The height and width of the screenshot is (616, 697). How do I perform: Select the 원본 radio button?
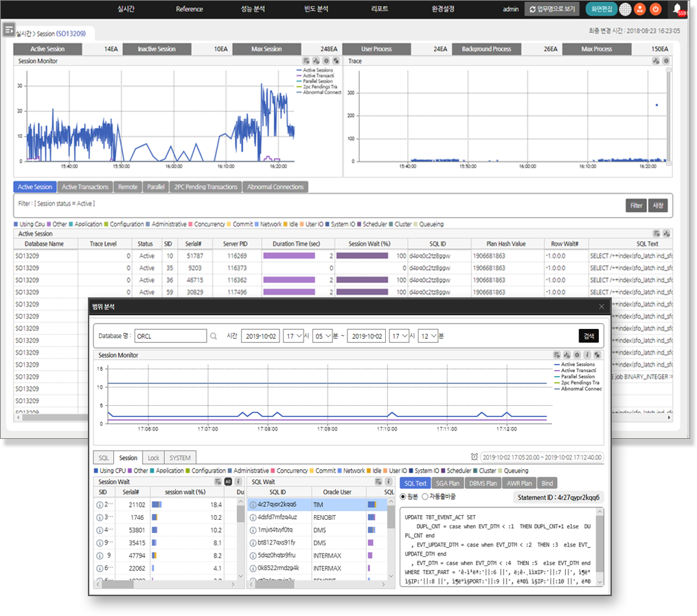(x=403, y=497)
